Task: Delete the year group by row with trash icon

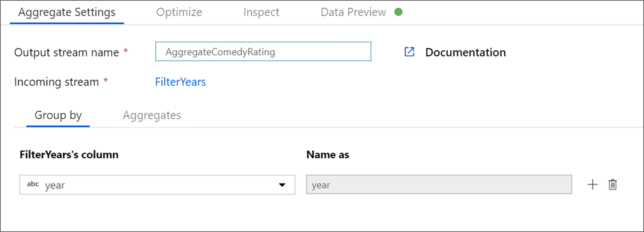Action: click(613, 185)
